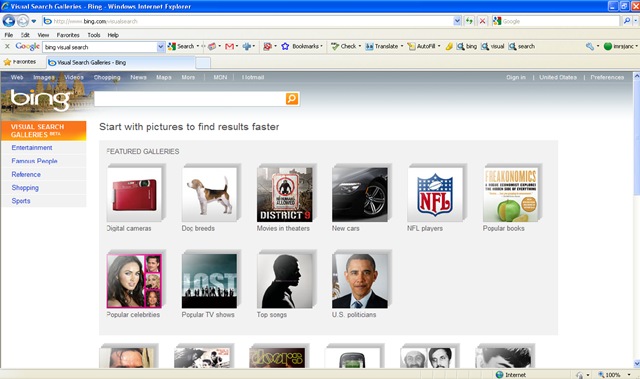
Task: Open the Famous People sidebar category
Action: (x=34, y=161)
